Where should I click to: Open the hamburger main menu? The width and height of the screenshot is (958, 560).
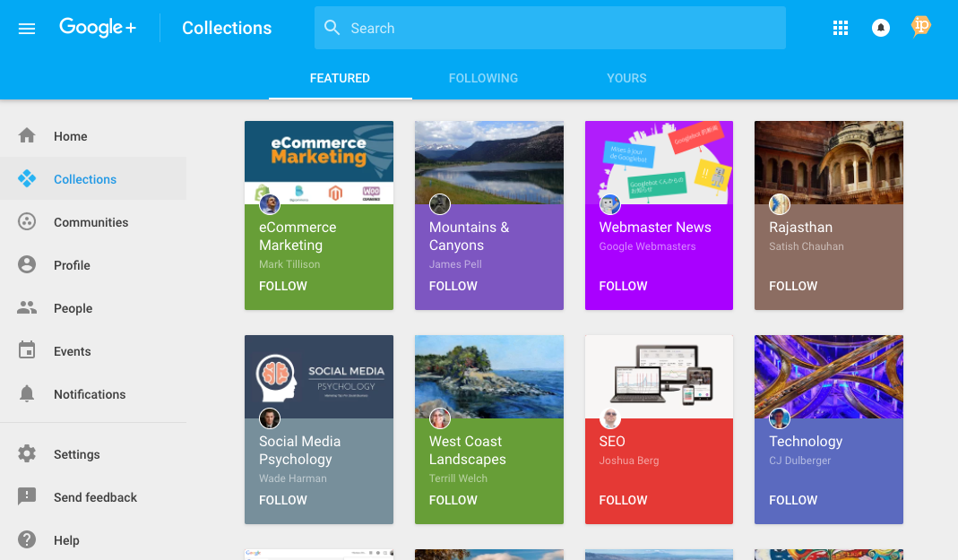click(x=27, y=28)
